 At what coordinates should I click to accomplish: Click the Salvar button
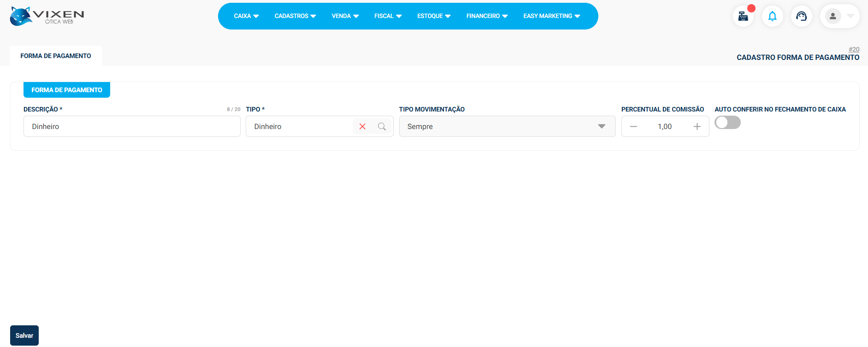click(x=24, y=335)
